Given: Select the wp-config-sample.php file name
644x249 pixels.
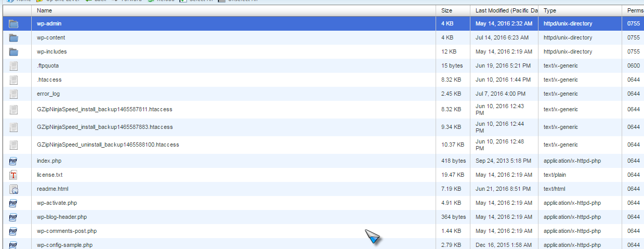Looking at the screenshot, I should (65, 245).
